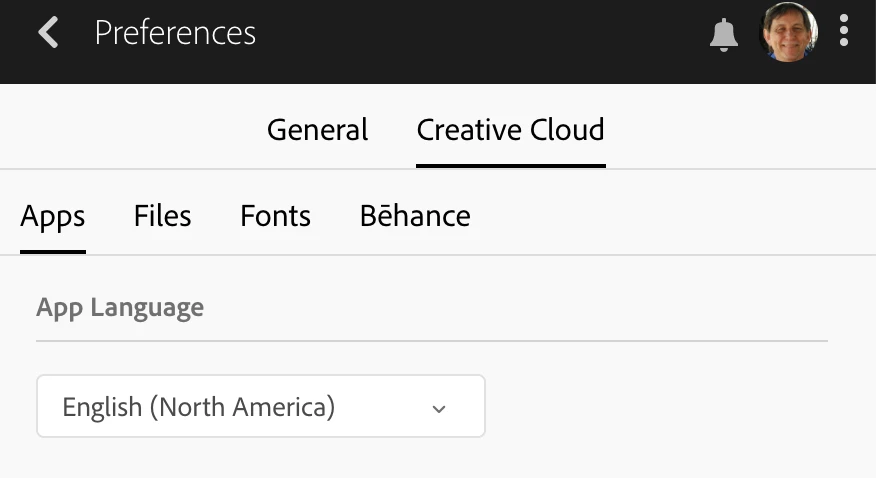Click the Preferences title text
The image size is (876, 478).
click(175, 33)
